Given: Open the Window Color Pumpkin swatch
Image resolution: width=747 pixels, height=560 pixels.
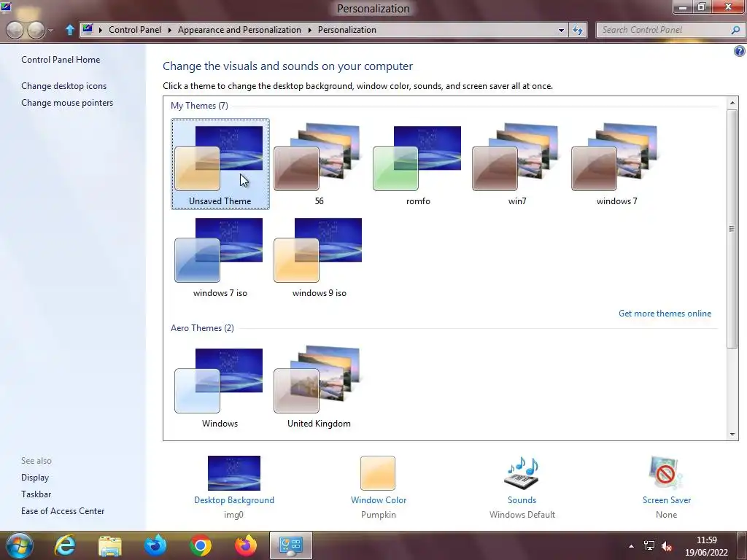Looking at the screenshot, I should click(x=378, y=472).
